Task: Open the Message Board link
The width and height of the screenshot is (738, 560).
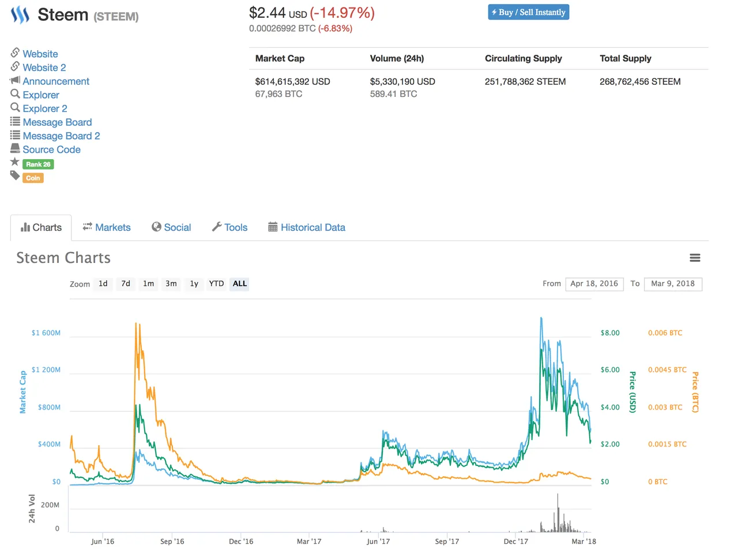Action: (57, 122)
